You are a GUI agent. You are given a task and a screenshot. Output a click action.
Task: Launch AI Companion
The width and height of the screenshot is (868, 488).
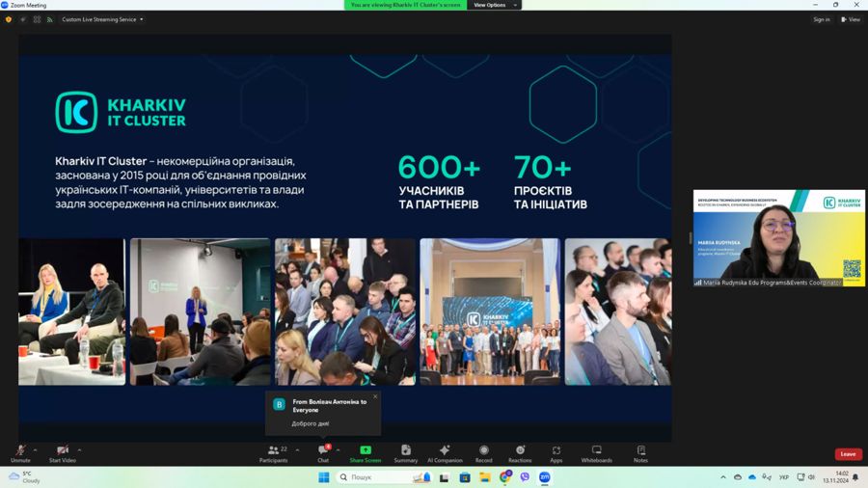(445, 453)
